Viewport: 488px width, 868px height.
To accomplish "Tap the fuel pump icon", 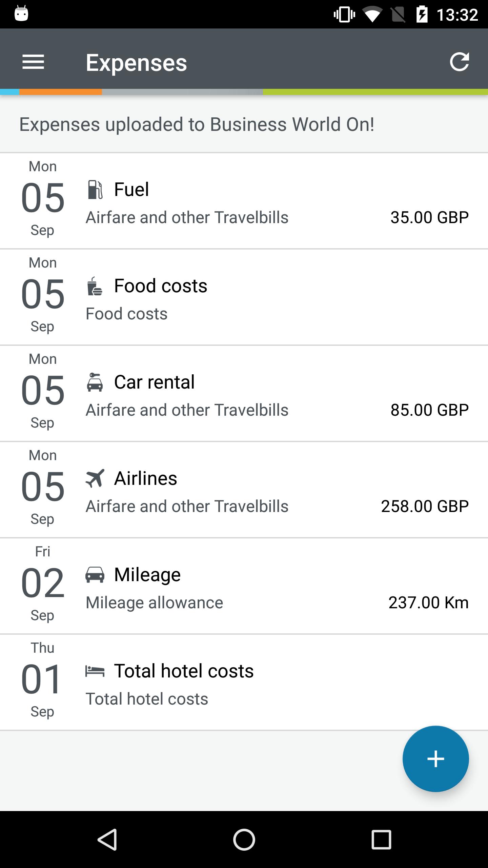I will coord(95,189).
